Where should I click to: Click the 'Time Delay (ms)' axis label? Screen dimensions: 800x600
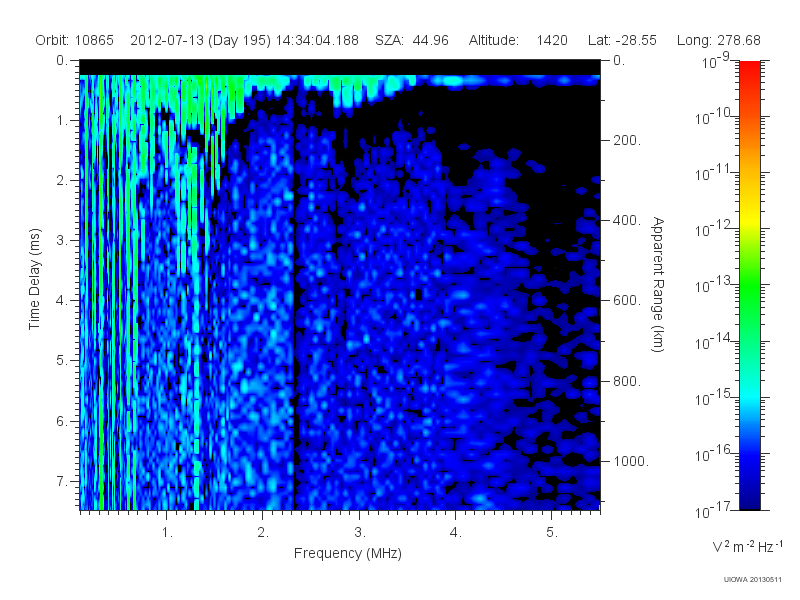34,279
